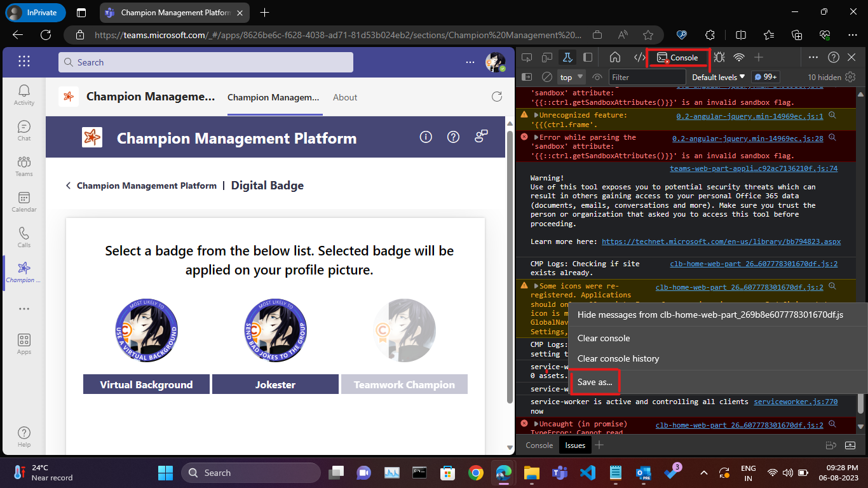The image size is (868, 488).
Task: Click the info icon in Champion Management header
Action: coord(426,137)
